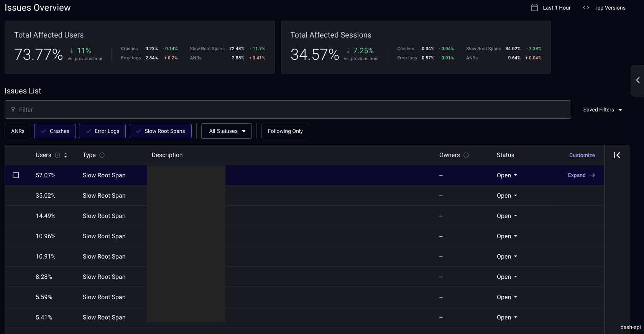Screen dimensions: 644x334
Task: Toggle the ANRs filter chip
Action: (18, 131)
